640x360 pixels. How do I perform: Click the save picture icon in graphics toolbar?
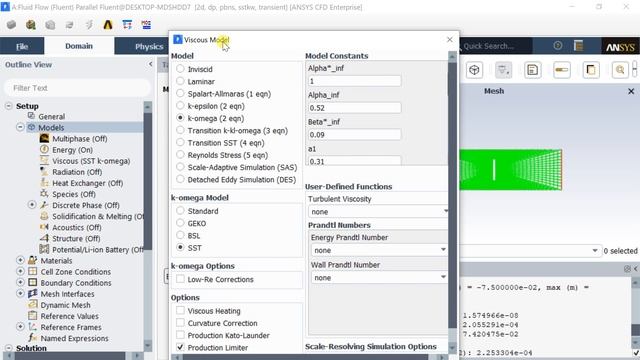tap(533, 70)
